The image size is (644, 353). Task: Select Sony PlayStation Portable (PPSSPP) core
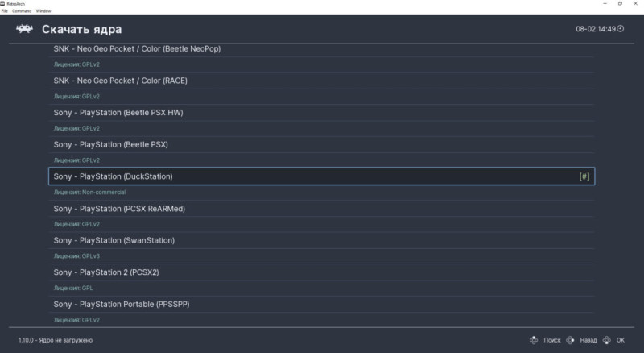[321, 305]
